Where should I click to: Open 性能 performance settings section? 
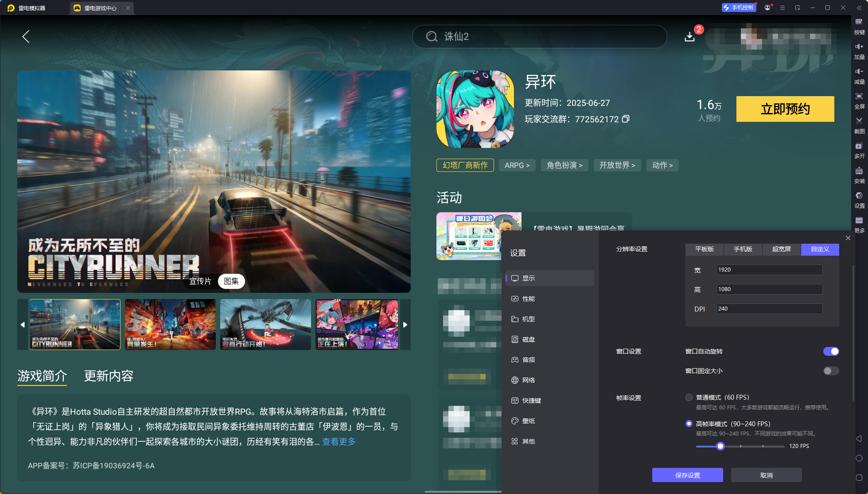[x=549, y=299]
